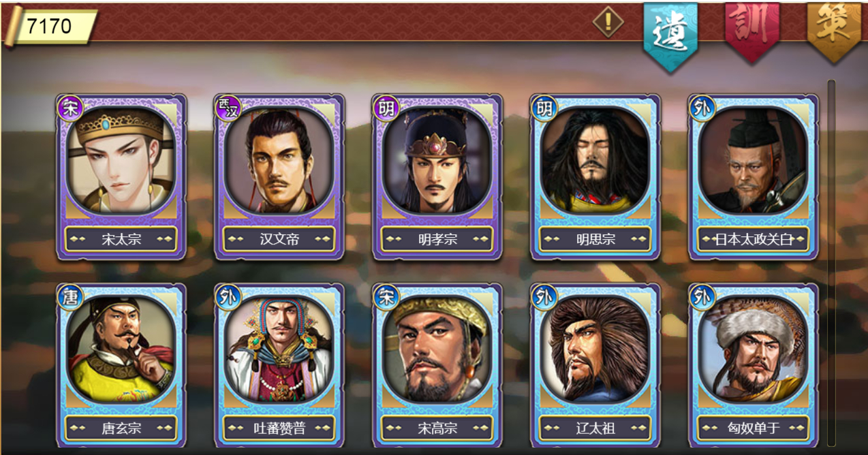The image size is (868, 455).
Task: Click the 7170 scroll counter
Action: pos(50,27)
